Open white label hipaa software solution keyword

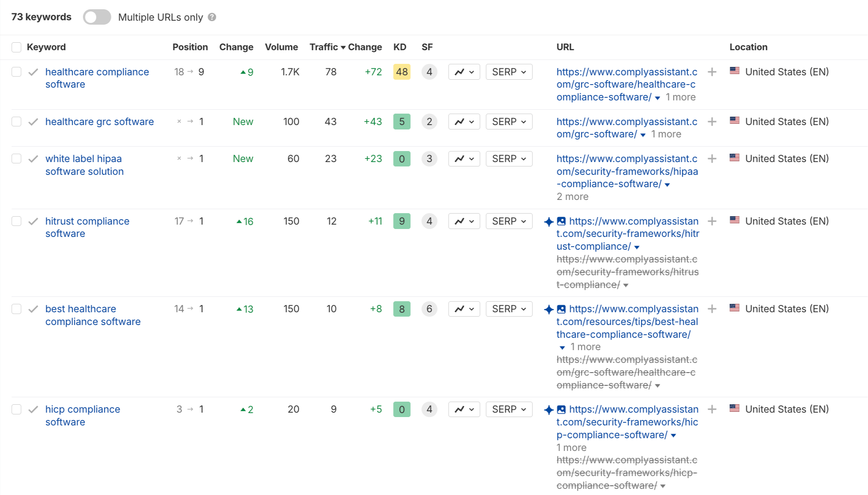84,165
